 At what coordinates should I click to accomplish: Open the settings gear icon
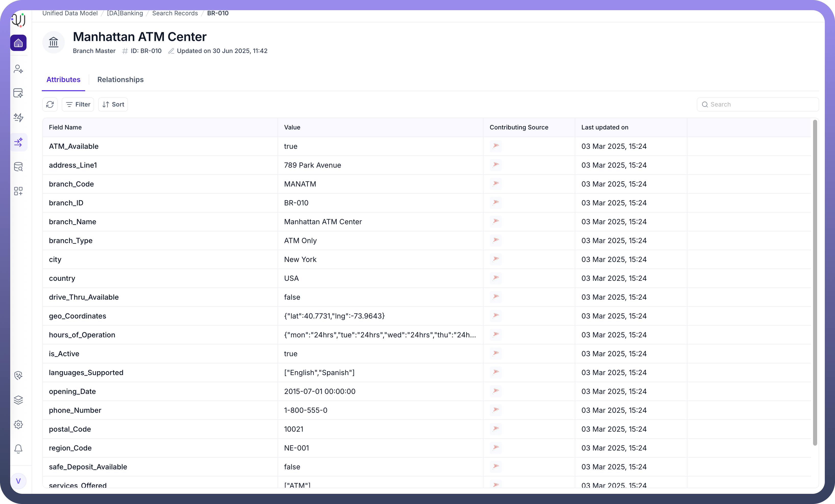click(x=18, y=425)
